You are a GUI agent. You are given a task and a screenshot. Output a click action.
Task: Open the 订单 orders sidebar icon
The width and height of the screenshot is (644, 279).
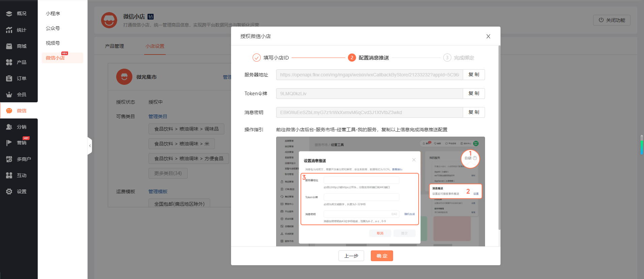(9, 78)
